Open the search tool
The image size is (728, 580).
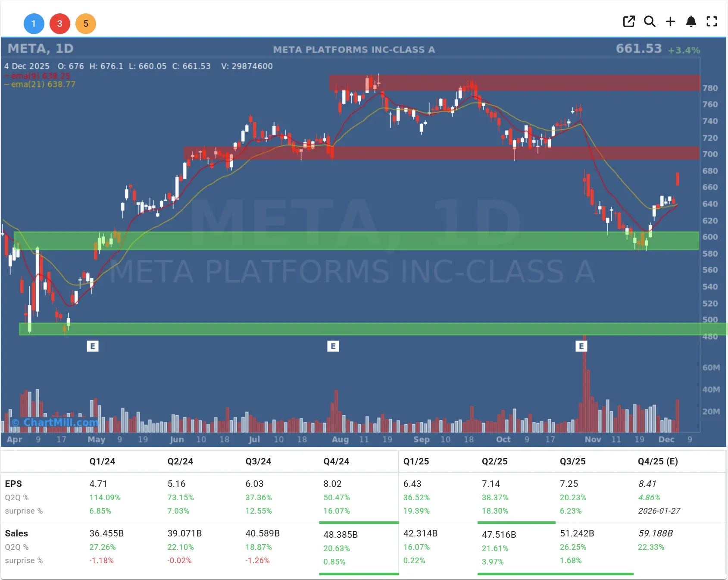(650, 22)
